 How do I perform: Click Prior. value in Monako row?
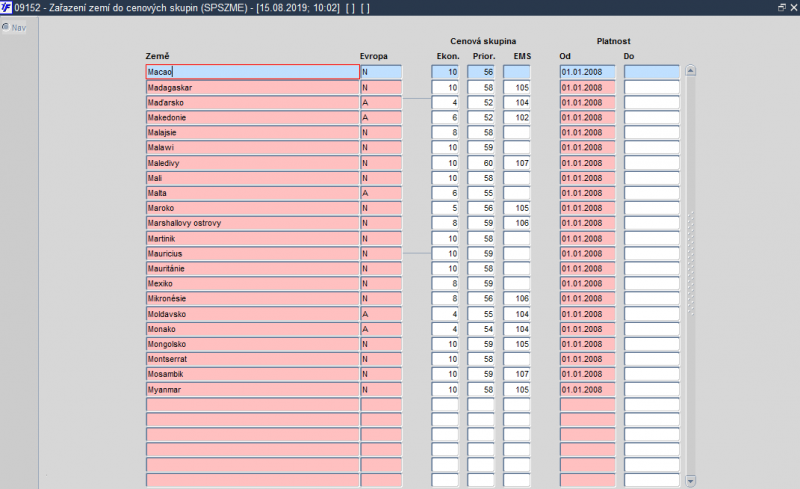pyautogui.click(x=481, y=329)
